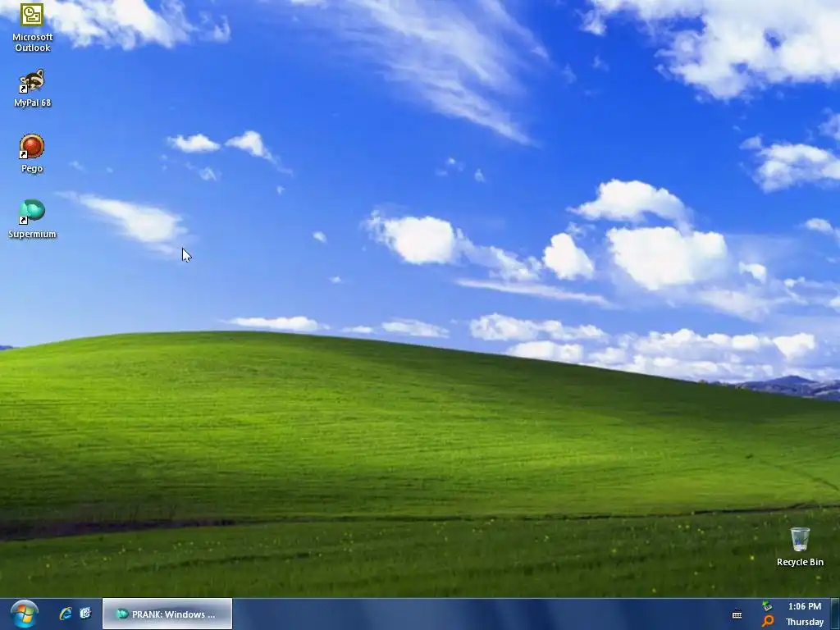Select the MyPal 68 raccoon shortcut
Viewport: 840px width, 630px height.
tap(32, 89)
